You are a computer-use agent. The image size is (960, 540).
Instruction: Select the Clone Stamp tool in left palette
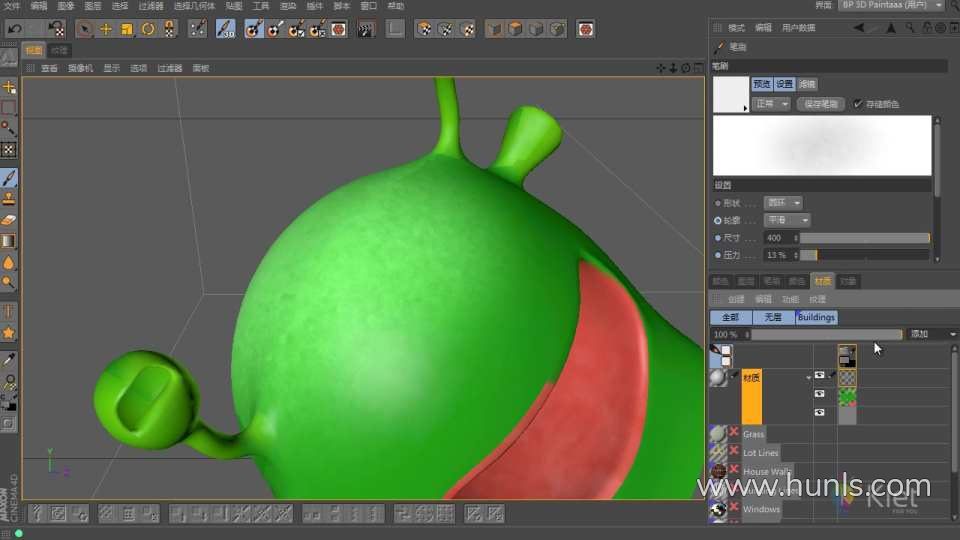9,199
